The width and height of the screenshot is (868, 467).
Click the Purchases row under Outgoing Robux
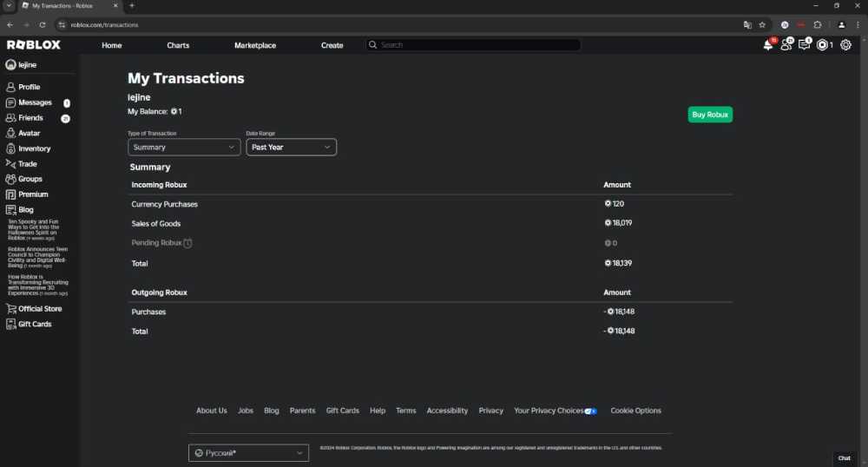coord(148,312)
